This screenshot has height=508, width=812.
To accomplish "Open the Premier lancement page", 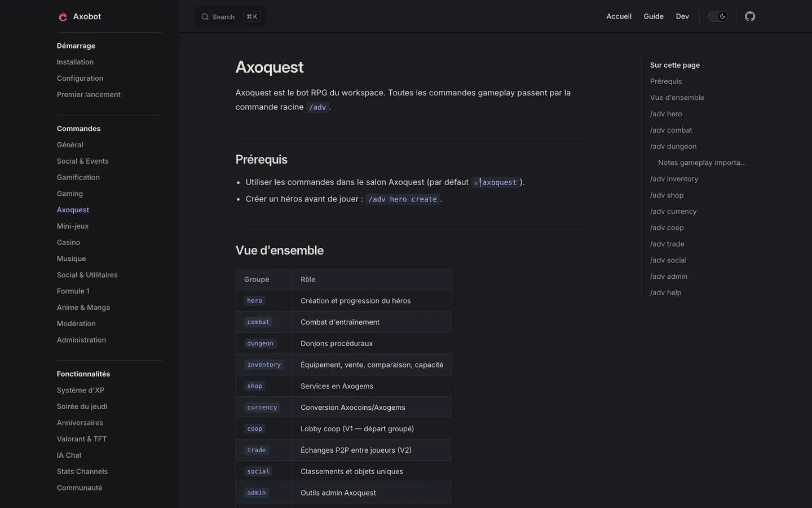I will [x=89, y=95].
